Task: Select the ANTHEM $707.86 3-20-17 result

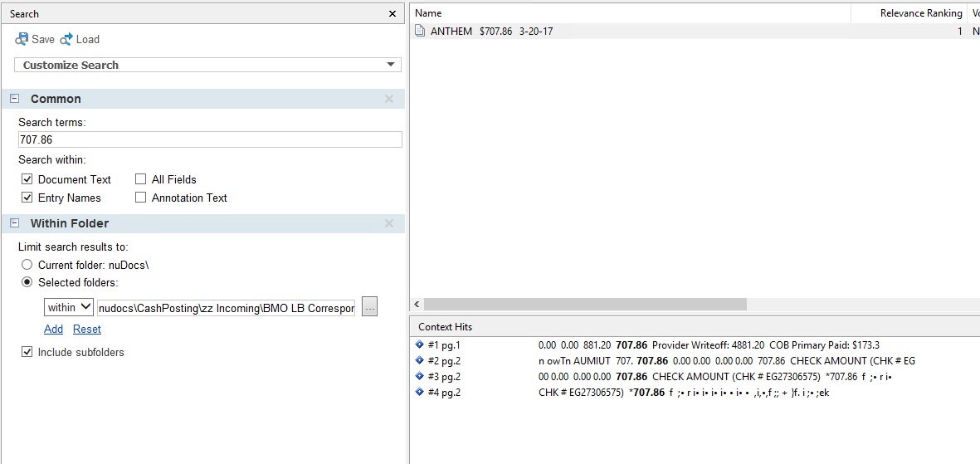Action: [x=492, y=32]
